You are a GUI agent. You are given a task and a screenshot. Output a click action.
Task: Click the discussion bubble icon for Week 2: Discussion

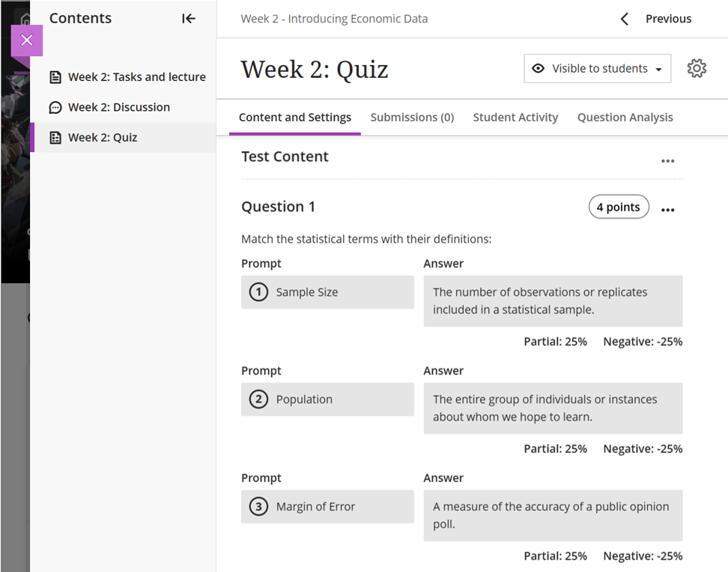pyautogui.click(x=55, y=108)
